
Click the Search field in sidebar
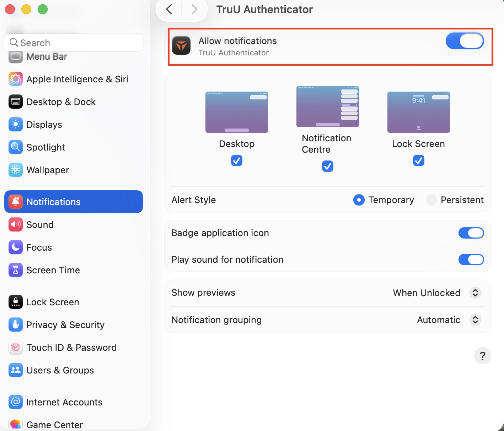74,43
